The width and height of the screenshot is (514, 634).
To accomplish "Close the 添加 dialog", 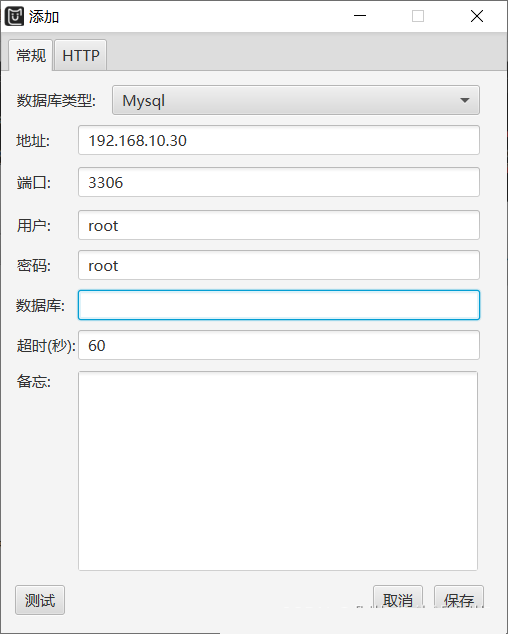I will click(477, 16).
